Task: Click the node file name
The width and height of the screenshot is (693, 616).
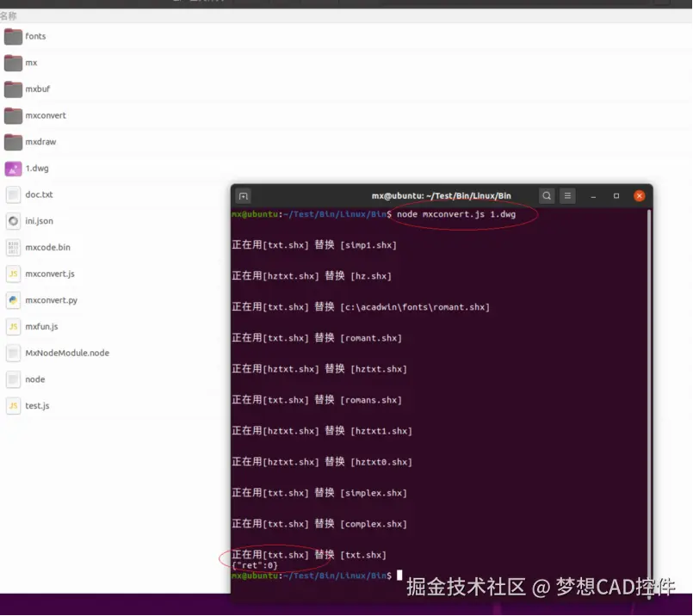Action: point(35,379)
